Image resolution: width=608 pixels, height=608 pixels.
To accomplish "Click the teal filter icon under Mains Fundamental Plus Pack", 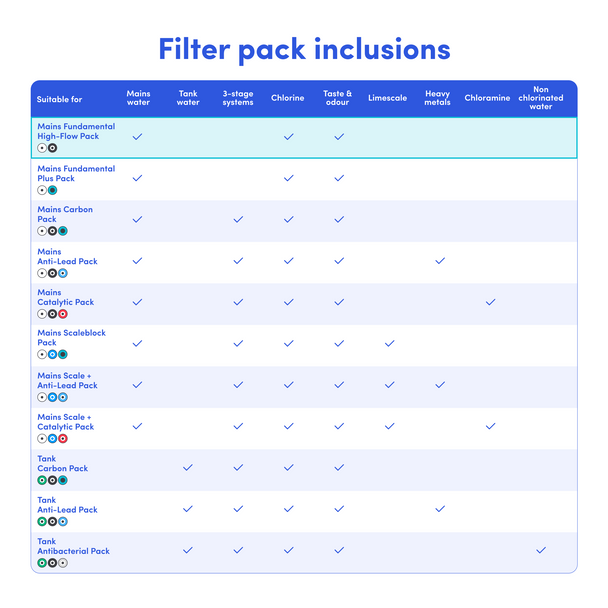I will click(52, 190).
